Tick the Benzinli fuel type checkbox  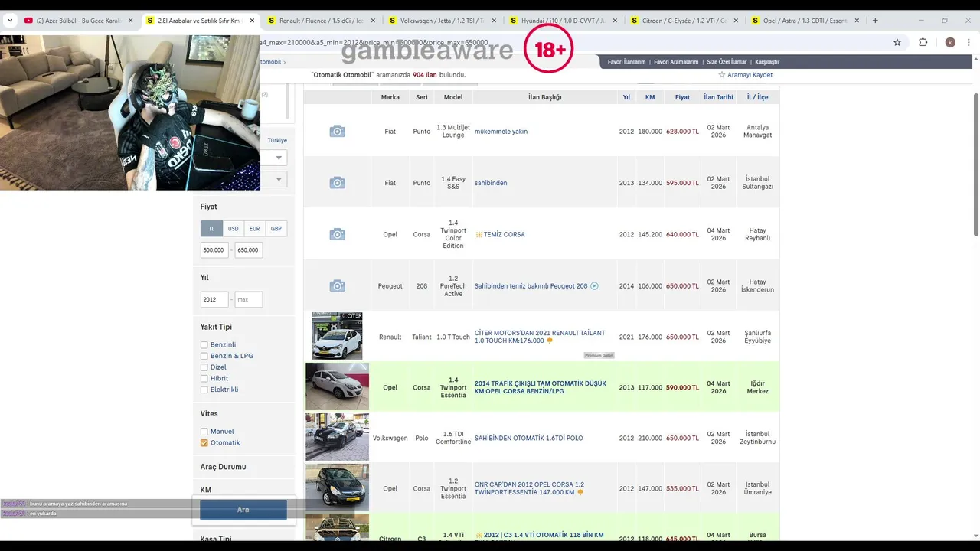(x=204, y=345)
